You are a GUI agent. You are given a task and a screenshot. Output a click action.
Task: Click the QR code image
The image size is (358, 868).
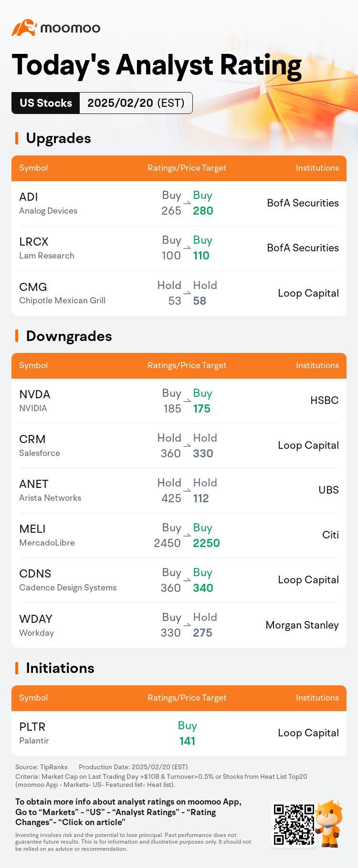coord(294,825)
